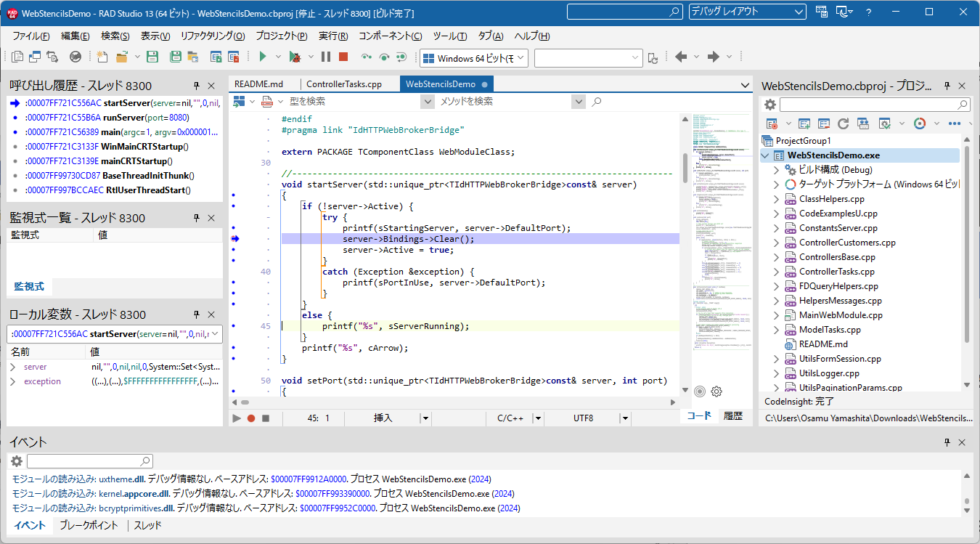Open the プロジェクト(P) menu
Screen dimensions: 980x544
(282, 36)
